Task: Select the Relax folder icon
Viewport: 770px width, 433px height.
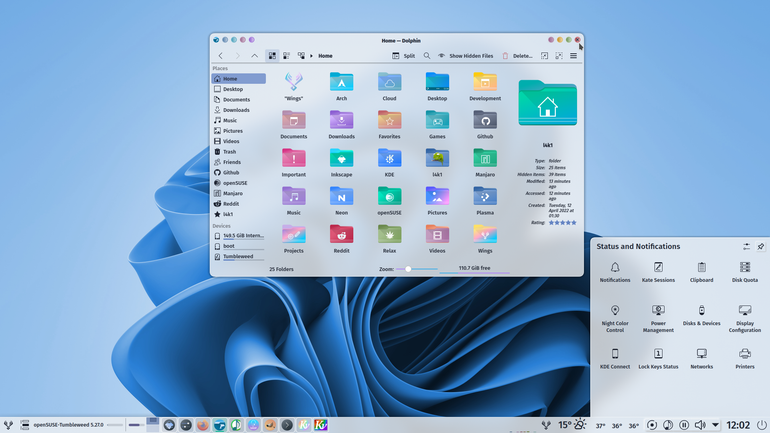Action: click(x=389, y=235)
